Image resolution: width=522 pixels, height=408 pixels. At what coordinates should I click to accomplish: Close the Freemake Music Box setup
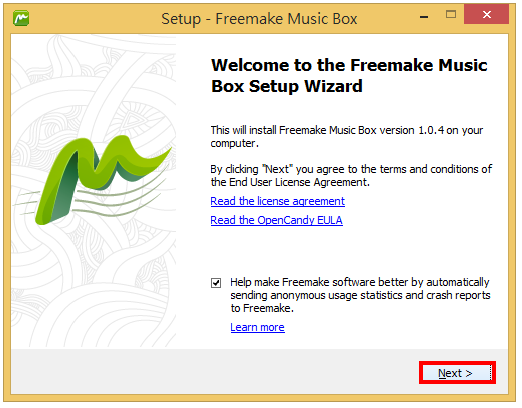[x=487, y=14]
